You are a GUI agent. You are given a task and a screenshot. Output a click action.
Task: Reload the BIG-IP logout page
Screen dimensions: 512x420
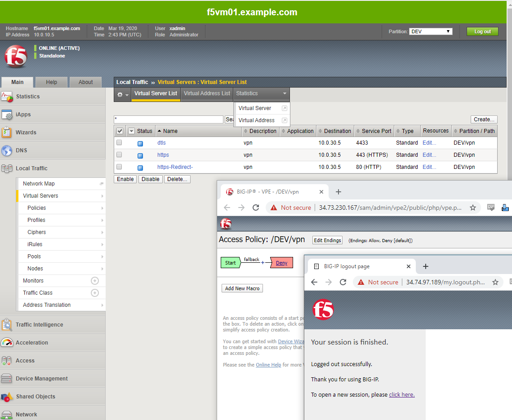pos(343,282)
